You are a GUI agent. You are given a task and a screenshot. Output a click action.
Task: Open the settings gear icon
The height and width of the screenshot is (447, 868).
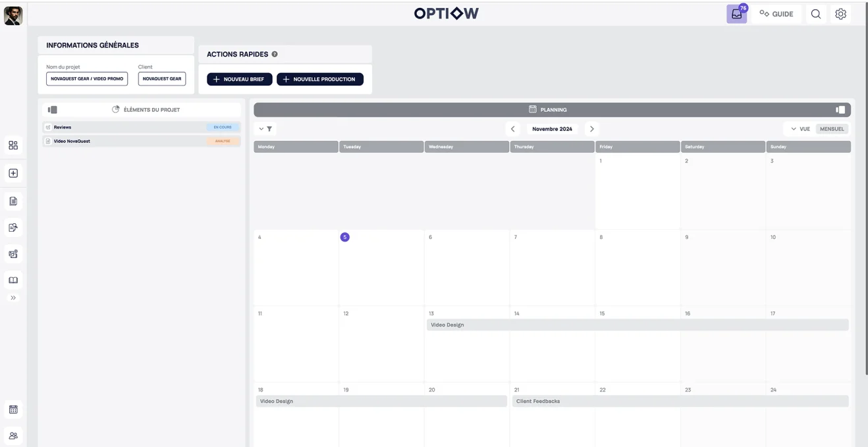click(x=840, y=14)
